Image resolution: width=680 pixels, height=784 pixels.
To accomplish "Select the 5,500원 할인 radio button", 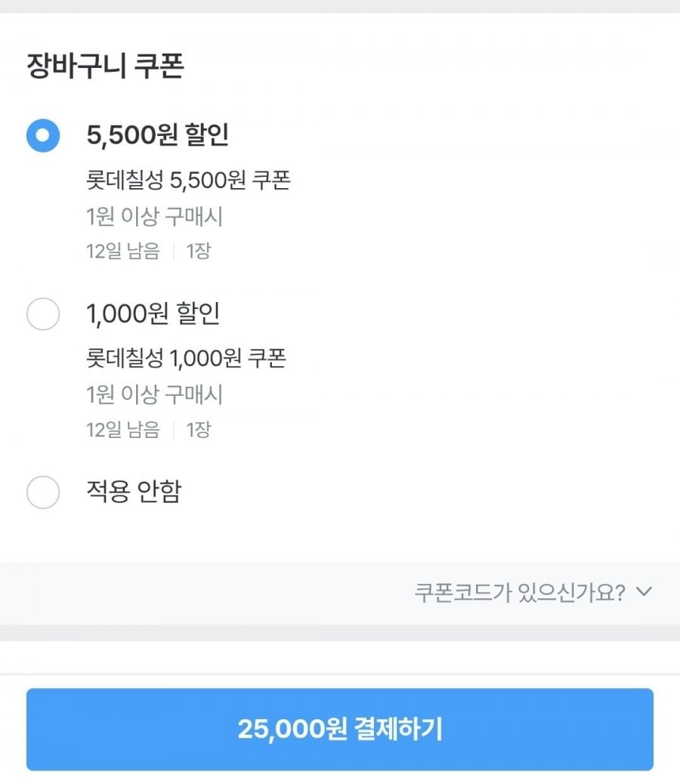I will click(43, 136).
